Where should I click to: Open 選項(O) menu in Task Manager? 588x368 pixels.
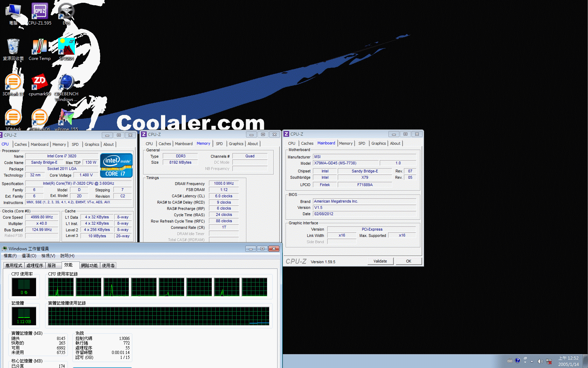(29, 256)
